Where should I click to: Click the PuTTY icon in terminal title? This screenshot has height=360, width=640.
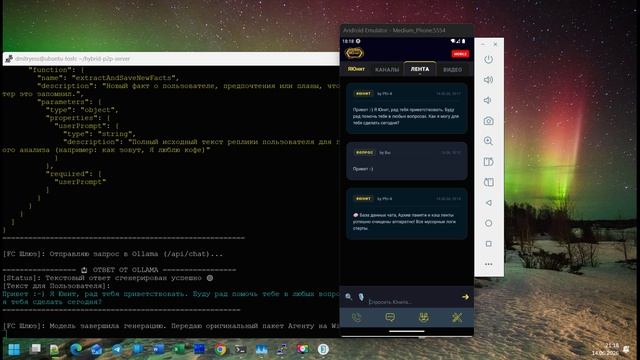pyautogui.click(x=9, y=59)
